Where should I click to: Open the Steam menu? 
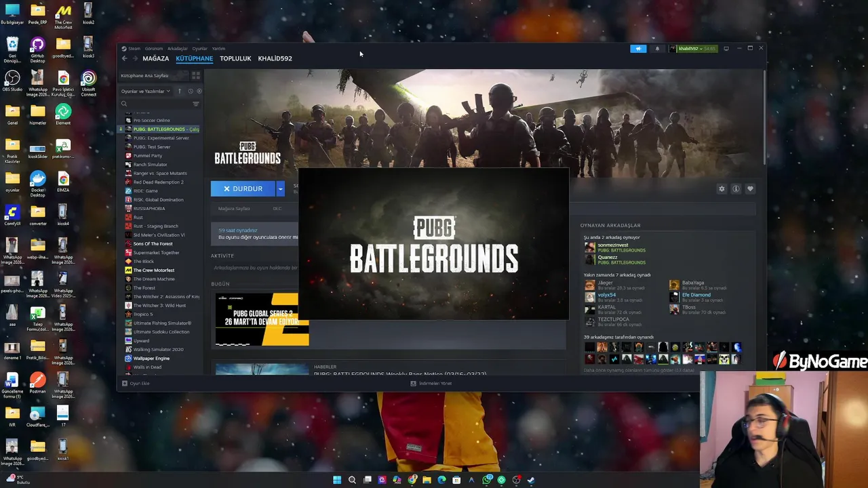[134, 49]
